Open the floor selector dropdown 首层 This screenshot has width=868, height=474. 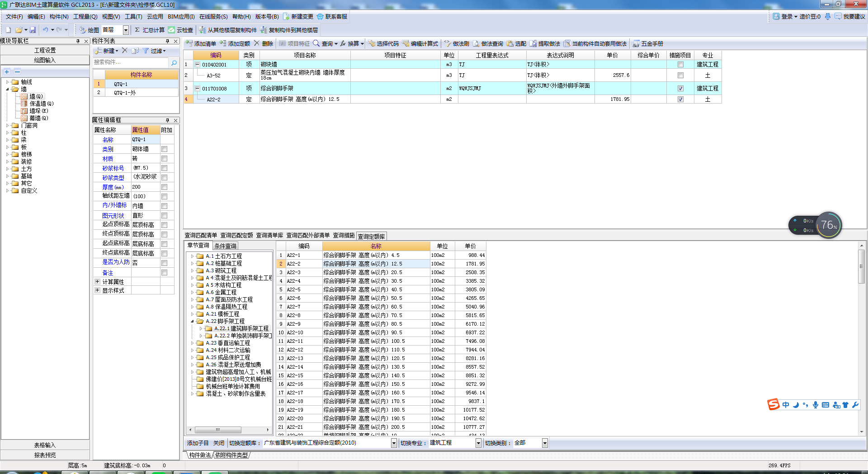click(x=126, y=30)
